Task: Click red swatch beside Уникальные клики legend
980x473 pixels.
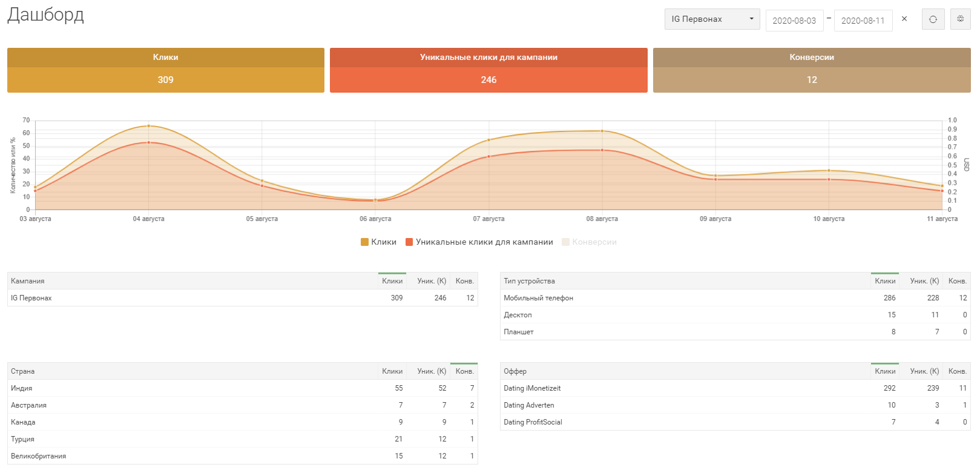Action: coord(409,242)
